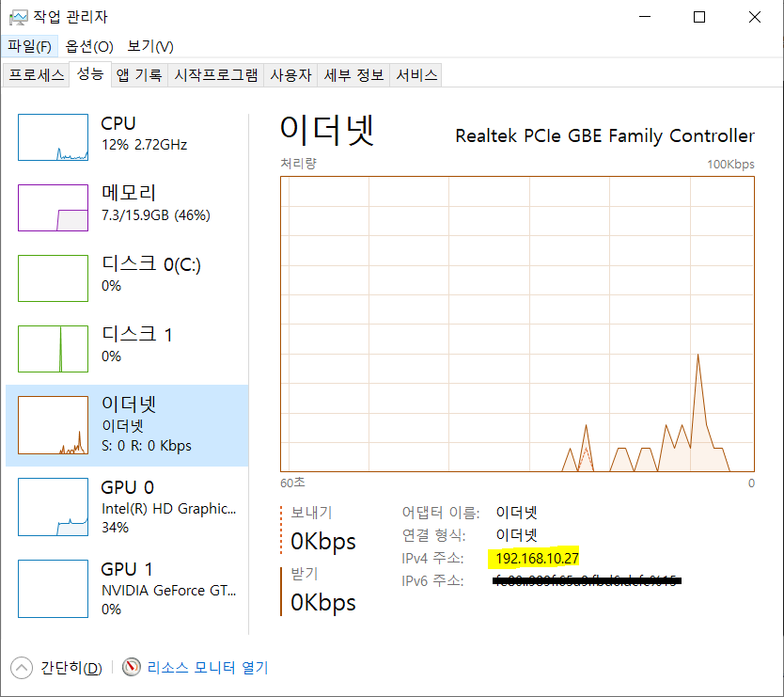
Task: Select the 메모리 usage graph thumbnail
Action: pyautogui.click(x=53, y=208)
